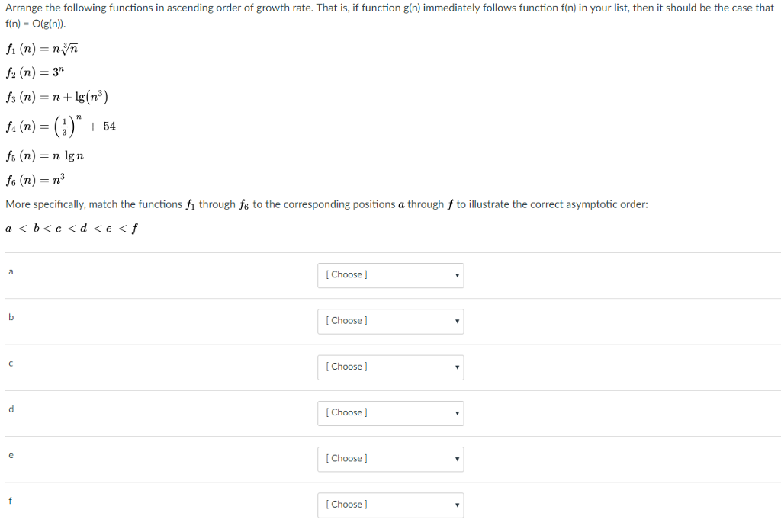Click the arrow icon on position e dropdown
The image size is (781, 532).
coord(456,458)
